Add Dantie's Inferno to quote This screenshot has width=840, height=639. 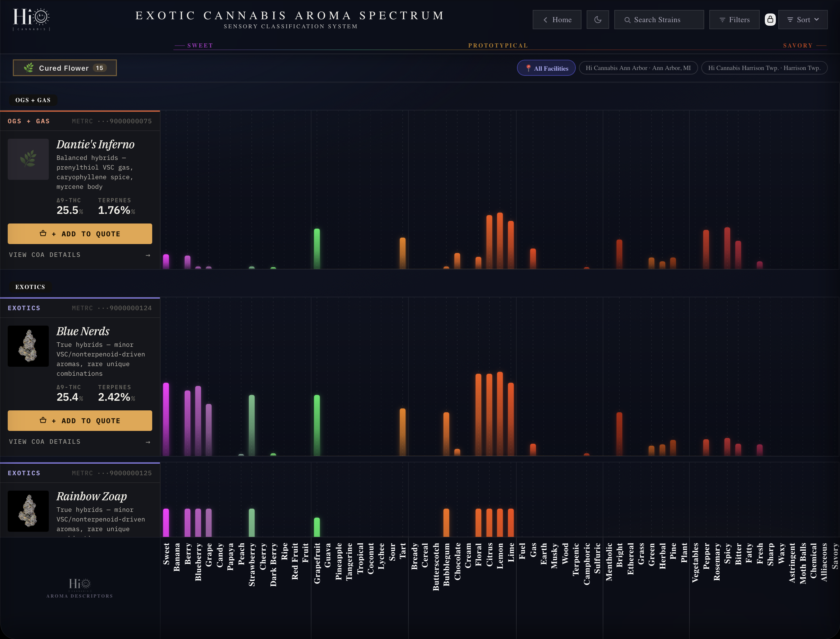(80, 233)
